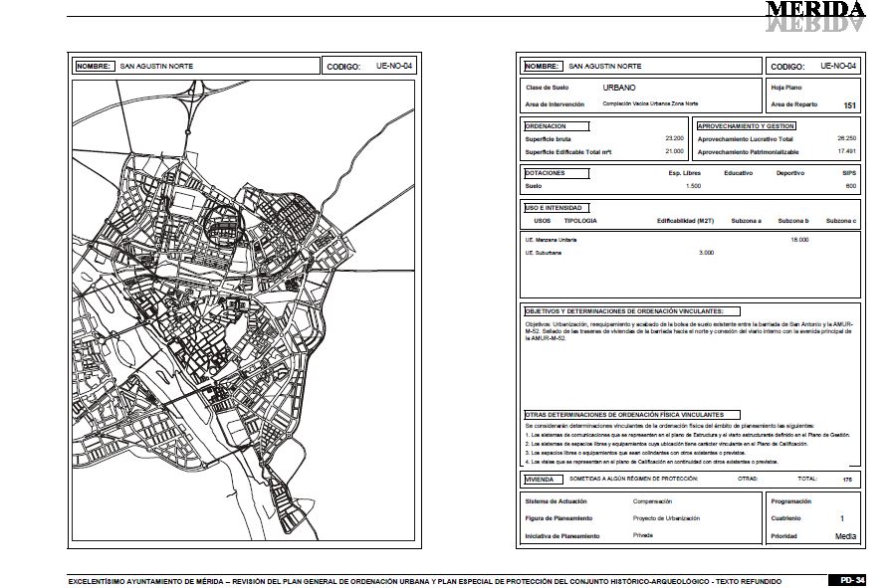The height and width of the screenshot is (588, 894).
Task: Click the UE-NO-04 code in right panel
Action: (x=838, y=66)
